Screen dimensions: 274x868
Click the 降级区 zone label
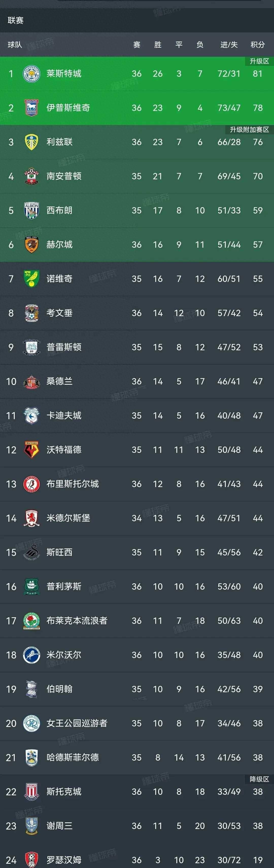point(259,779)
